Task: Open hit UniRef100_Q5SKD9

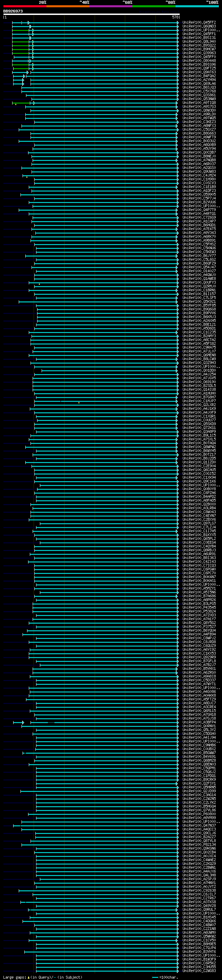Action: point(199,424)
